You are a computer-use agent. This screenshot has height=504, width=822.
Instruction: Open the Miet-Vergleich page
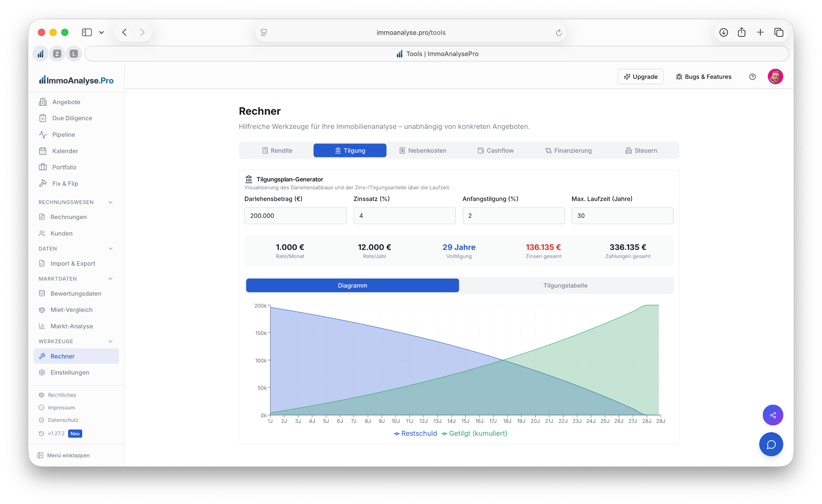[x=76, y=310]
